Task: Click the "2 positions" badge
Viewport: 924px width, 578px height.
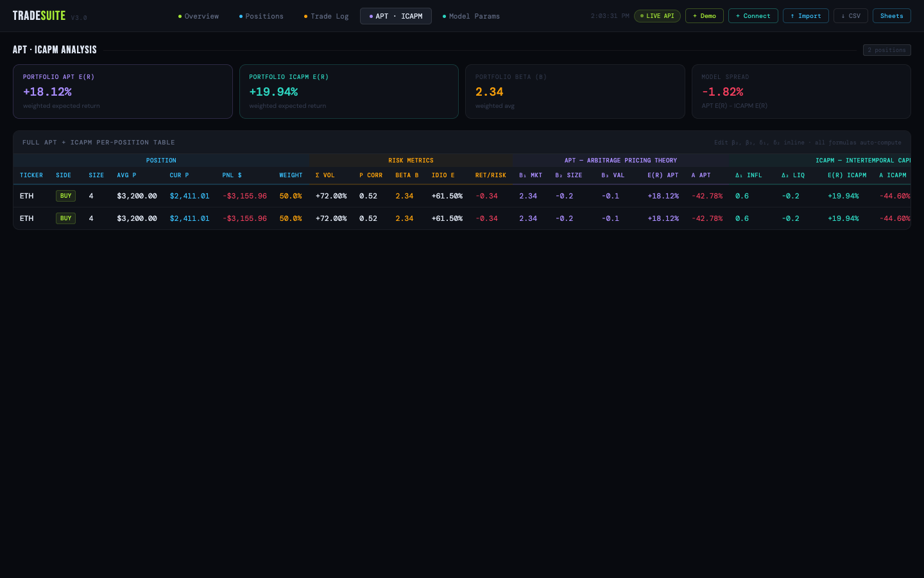Action: (x=887, y=50)
